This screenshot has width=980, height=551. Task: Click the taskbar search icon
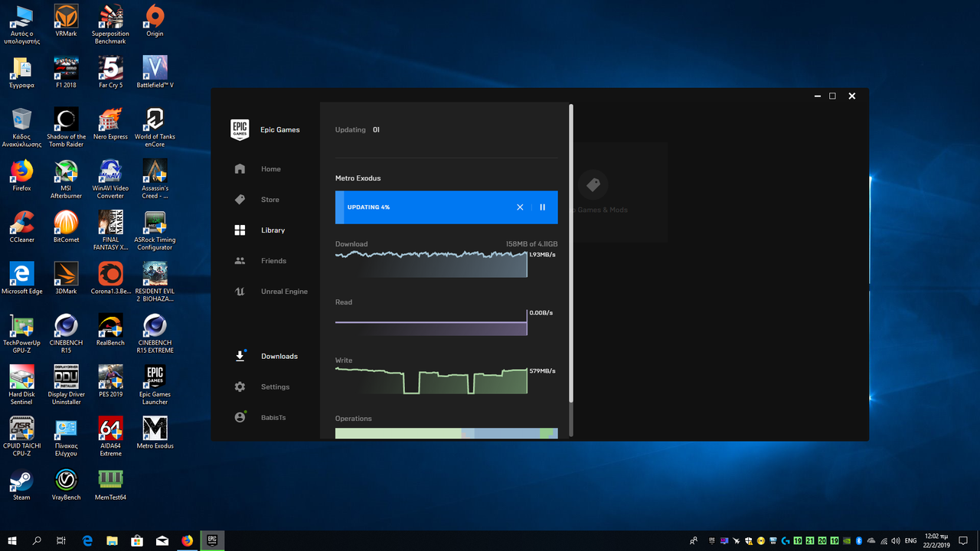(x=37, y=540)
